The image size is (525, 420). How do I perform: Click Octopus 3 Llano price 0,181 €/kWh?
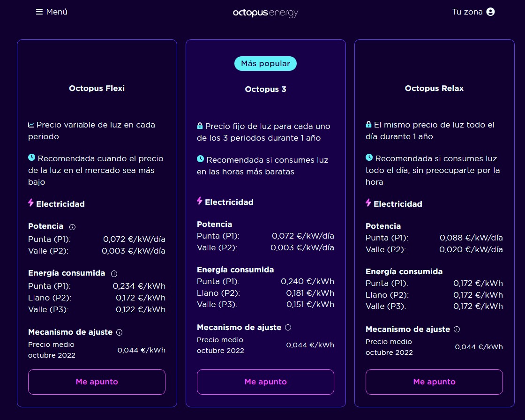click(x=310, y=293)
